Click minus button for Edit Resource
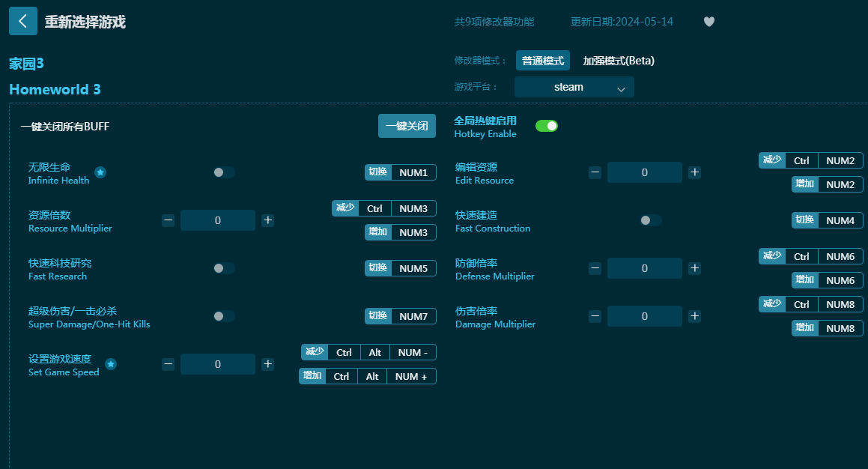This screenshot has height=469, width=868. click(x=595, y=172)
